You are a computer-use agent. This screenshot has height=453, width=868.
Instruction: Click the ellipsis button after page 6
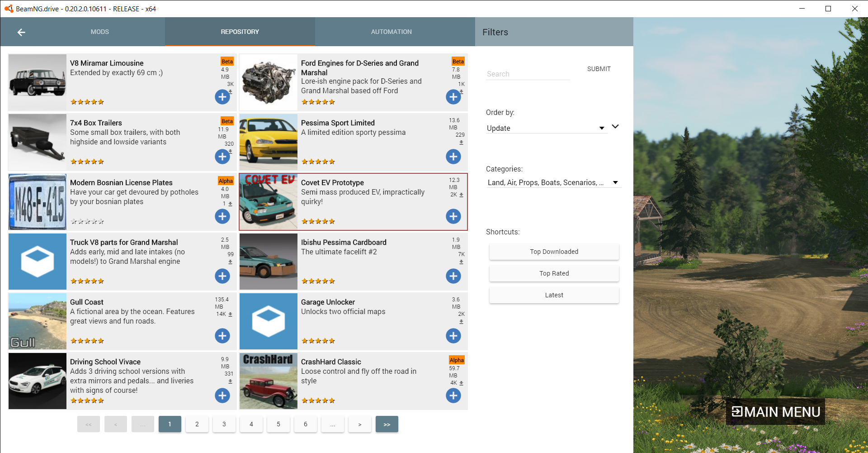[333, 424]
